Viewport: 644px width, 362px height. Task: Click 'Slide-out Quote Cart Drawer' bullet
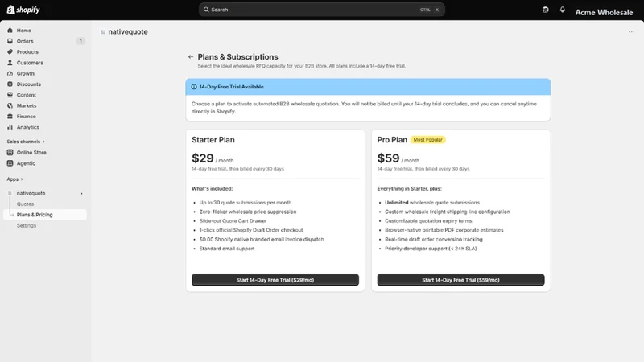[x=233, y=220]
